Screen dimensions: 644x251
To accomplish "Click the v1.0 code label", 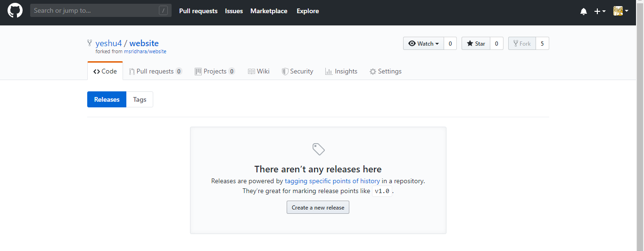I will point(382,191).
